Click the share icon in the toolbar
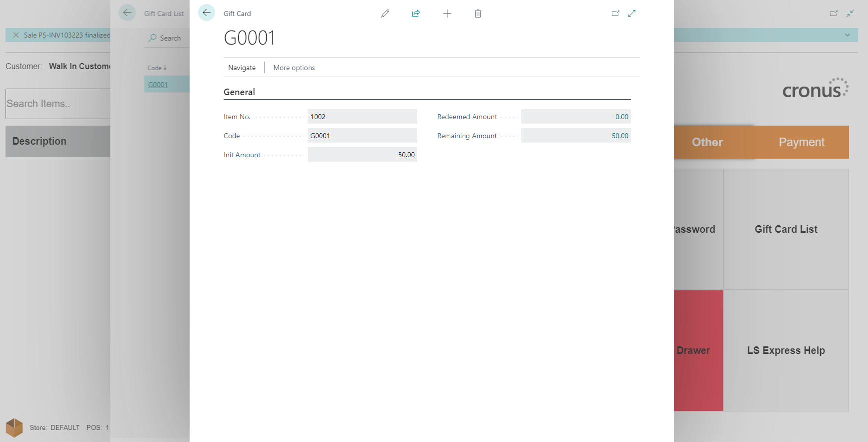Viewport: 868px width, 442px height. [416, 14]
